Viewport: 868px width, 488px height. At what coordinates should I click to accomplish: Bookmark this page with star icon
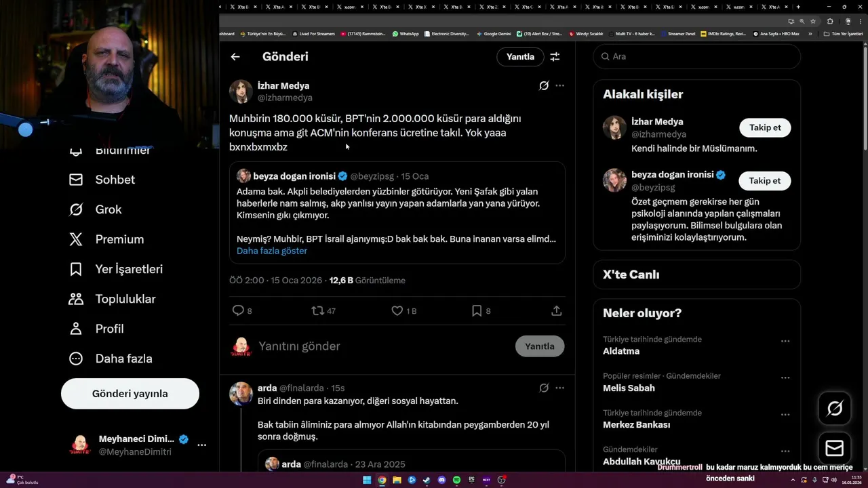[813, 21]
